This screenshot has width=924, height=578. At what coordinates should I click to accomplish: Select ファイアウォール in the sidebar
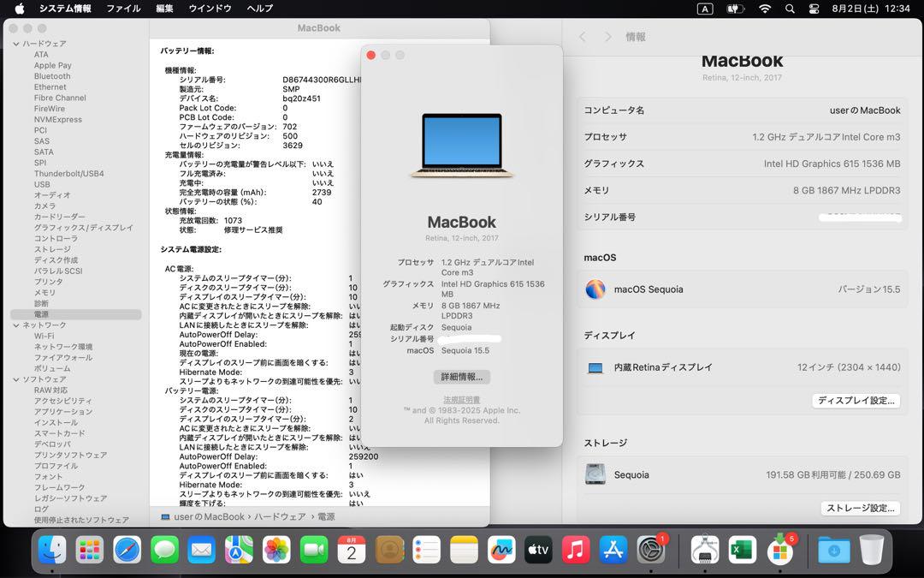tap(63, 357)
